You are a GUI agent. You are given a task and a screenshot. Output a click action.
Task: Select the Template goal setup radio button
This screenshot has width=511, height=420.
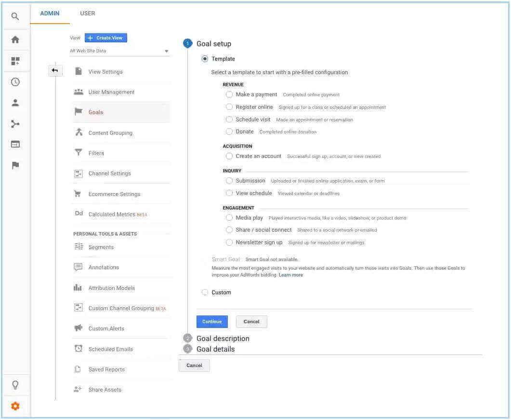pos(205,58)
